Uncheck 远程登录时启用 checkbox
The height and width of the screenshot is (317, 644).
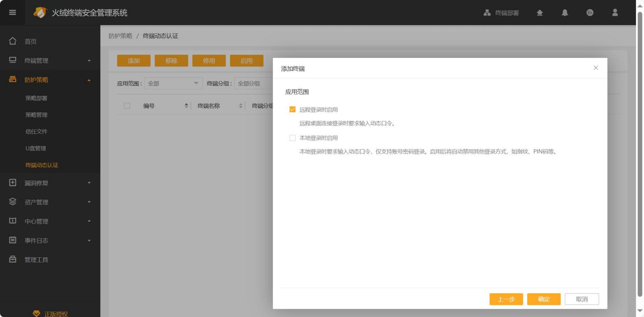pos(292,109)
